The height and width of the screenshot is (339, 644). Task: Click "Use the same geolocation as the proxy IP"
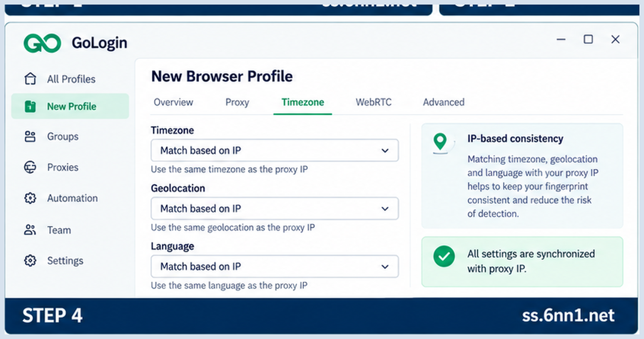coord(233,227)
